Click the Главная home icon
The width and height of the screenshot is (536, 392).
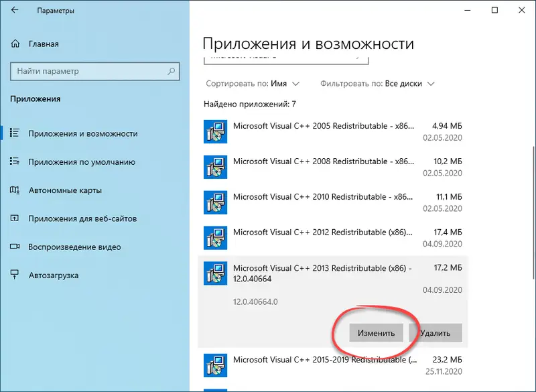[x=15, y=44]
